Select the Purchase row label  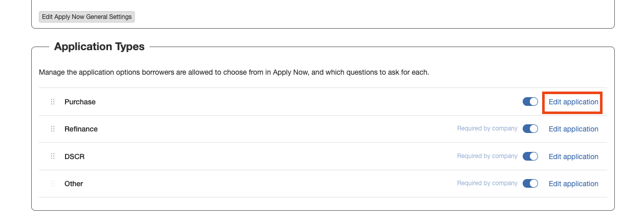point(80,102)
